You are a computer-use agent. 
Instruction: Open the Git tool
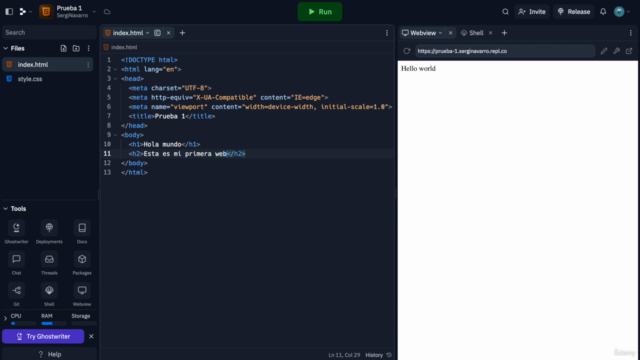tap(16, 295)
